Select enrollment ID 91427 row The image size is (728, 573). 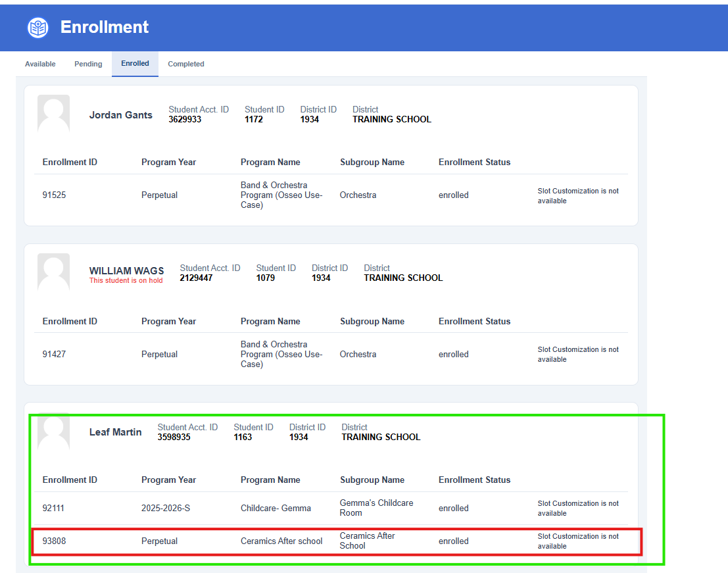(54, 355)
